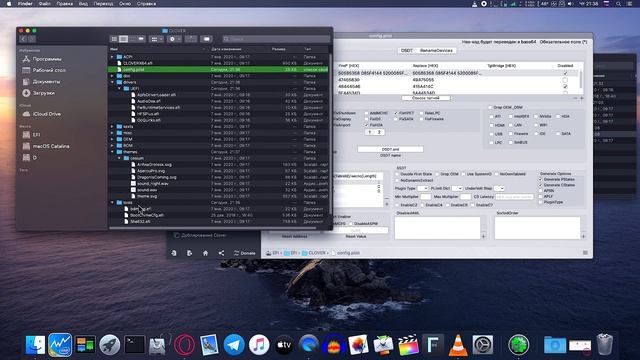The image size is (640, 360).
Task: Click Список патчей button
Action: coord(426,98)
